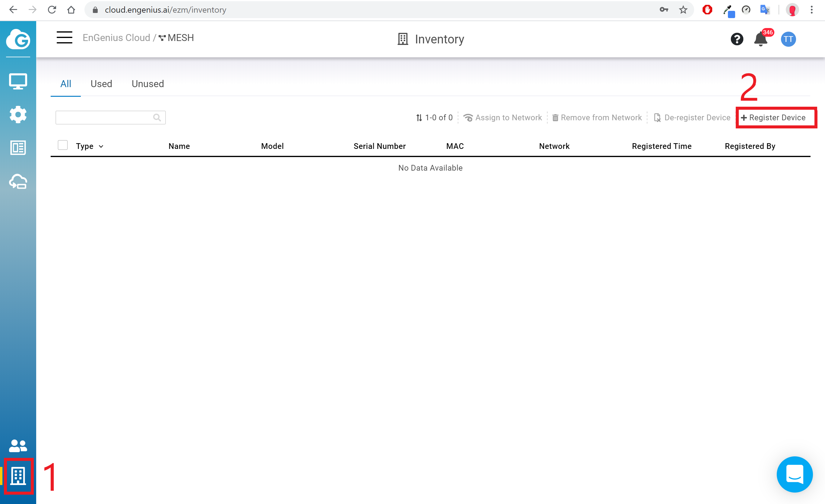Image resolution: width=825 pixels, height=504 pixels.
Task: Click the 1-0 of 0 pagination count
Action: pos(439,118)
